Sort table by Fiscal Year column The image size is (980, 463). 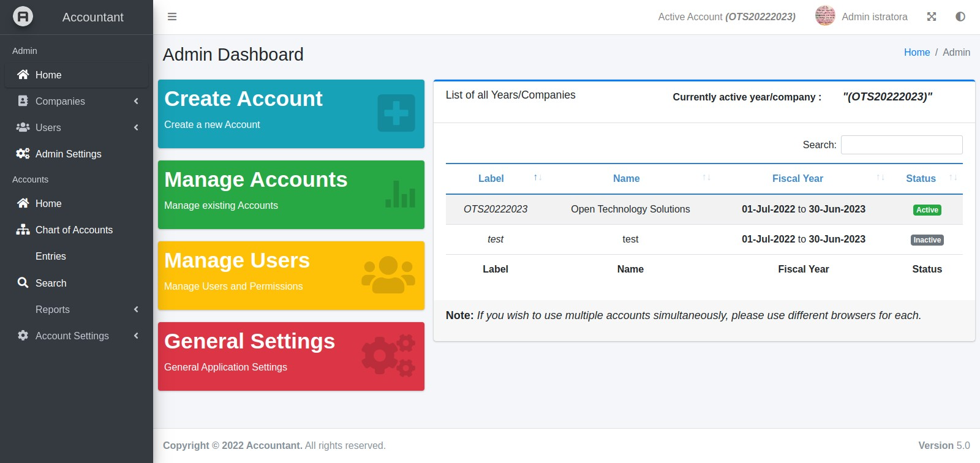tap(797, 178)
